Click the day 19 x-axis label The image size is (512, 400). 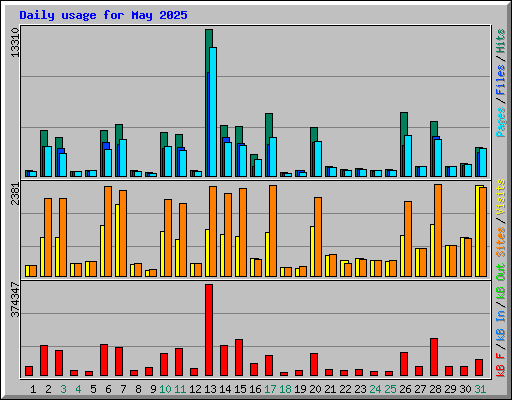pyautogui.click(x=300, y=389)
